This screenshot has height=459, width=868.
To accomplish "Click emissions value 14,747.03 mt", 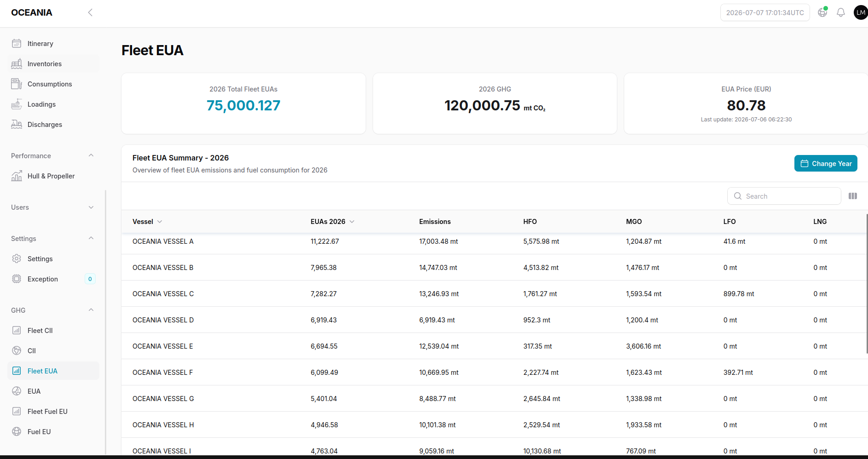I will [438, 268].
